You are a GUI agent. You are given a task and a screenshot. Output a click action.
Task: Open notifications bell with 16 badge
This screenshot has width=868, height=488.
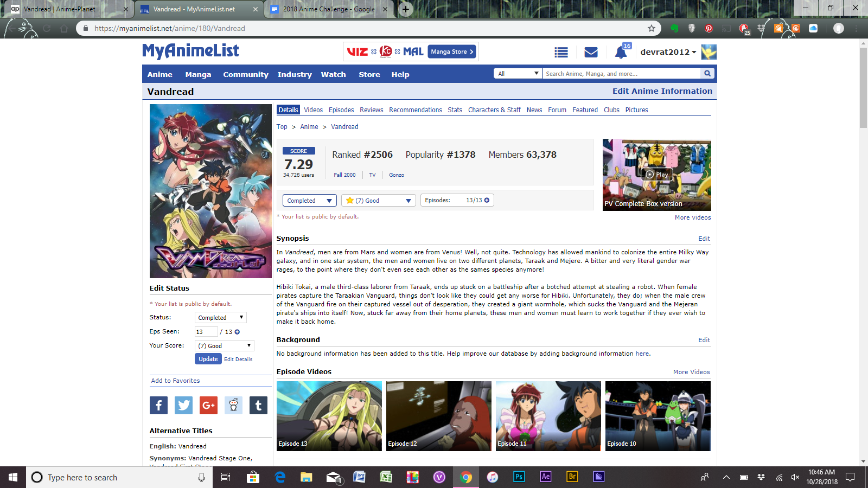click(621, 52)
